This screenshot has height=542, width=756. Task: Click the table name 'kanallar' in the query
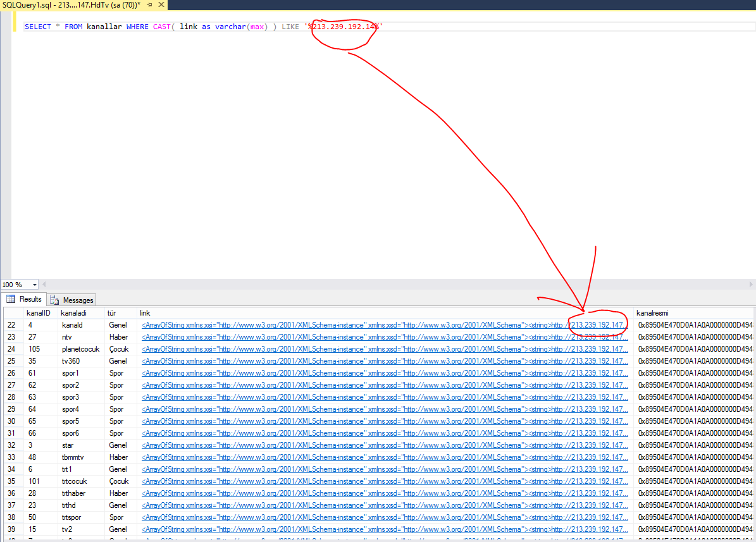[x=104, y=27]
